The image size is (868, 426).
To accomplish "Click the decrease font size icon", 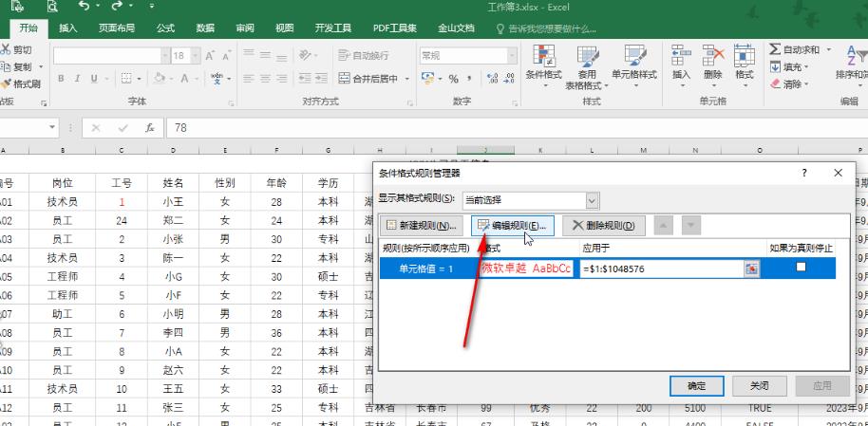I will [226, 56].
